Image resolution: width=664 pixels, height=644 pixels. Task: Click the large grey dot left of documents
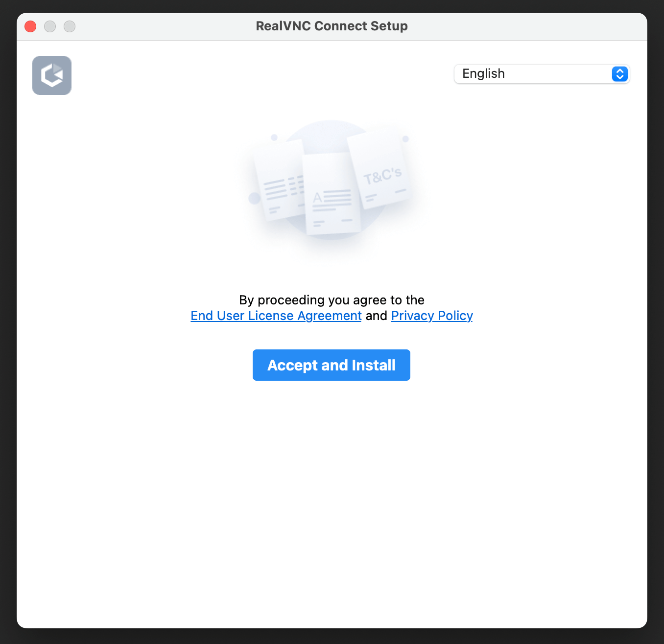[x=254, y=198]
